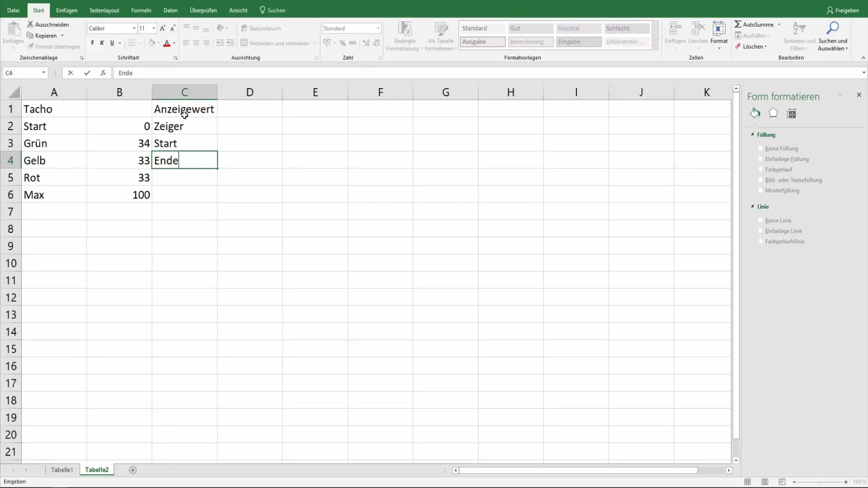Switch to the Einfügen ribbon tab

pyautogui.click(x=66, y=10)
